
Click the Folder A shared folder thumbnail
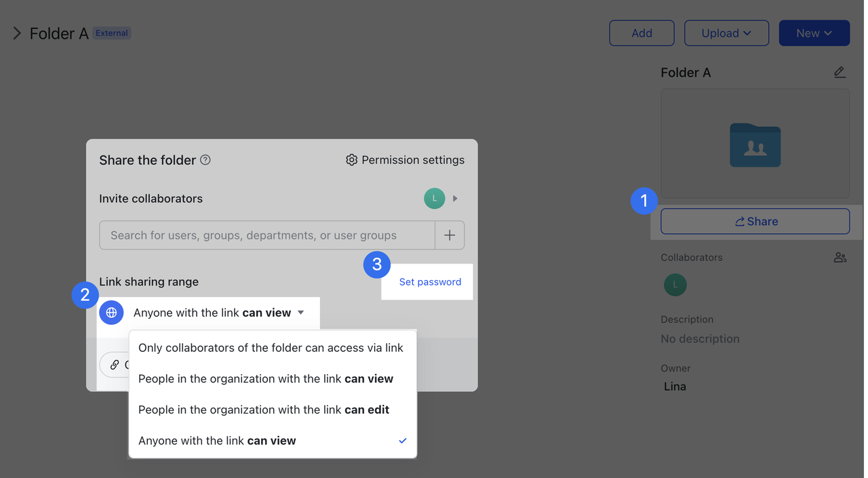[x=755, y=144]
